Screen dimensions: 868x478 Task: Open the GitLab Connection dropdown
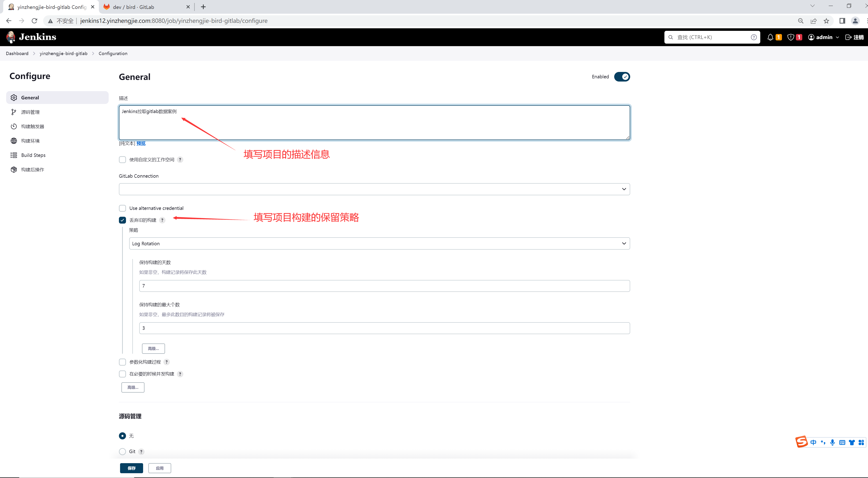(x=374, y=189)
